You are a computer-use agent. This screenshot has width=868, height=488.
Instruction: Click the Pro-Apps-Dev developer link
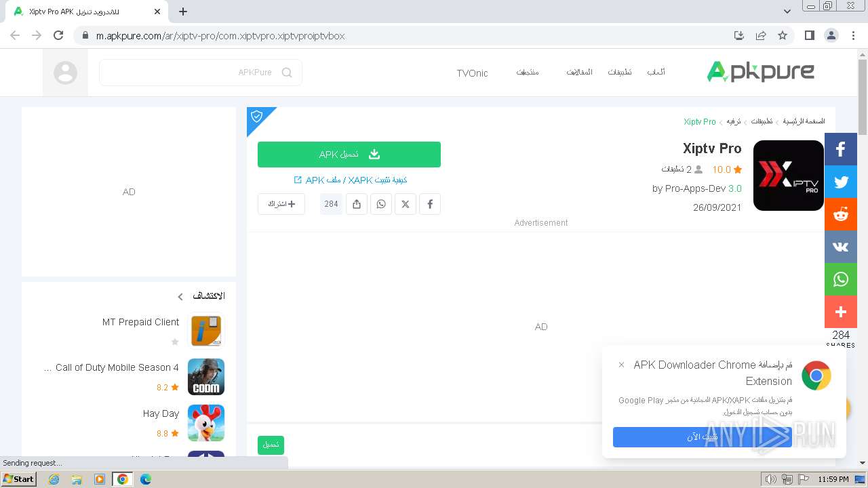pyautogui.click(x=695, y=188)
